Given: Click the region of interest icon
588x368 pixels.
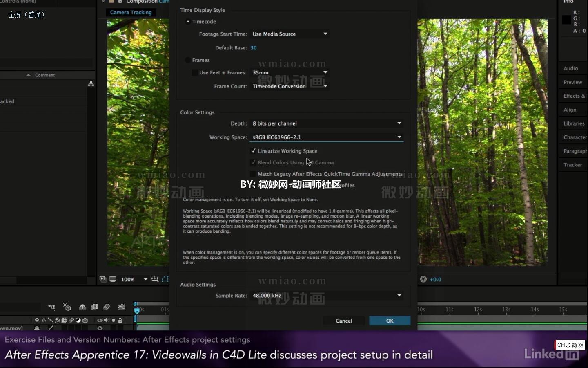Looking at the screenshot, I should [155, 279].
